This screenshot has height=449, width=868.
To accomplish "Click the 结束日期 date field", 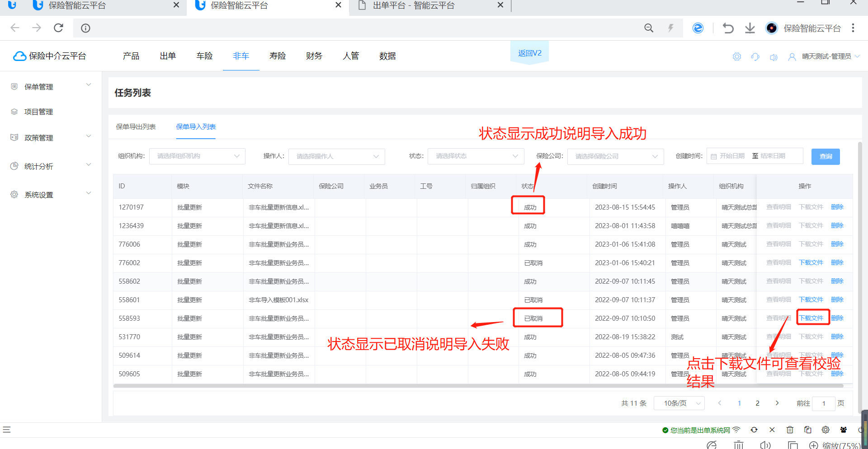I will (773, 156).
